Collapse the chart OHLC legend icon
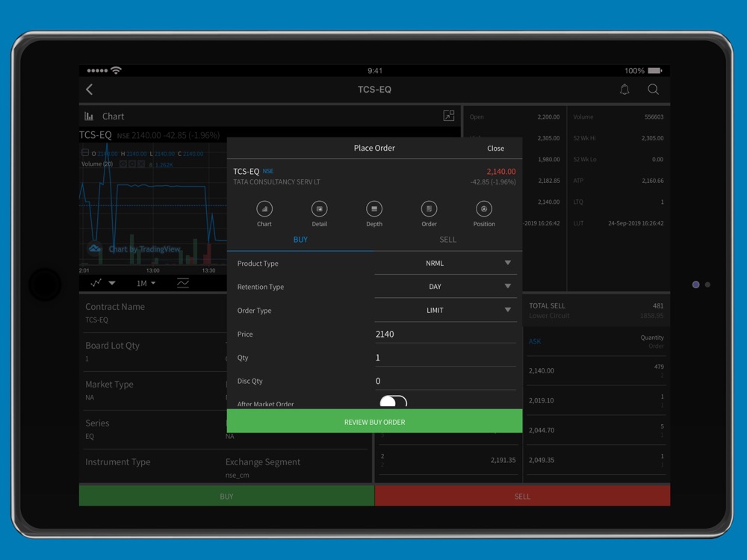Viewport: 747px width, 560px height. [x=85, y=153]
